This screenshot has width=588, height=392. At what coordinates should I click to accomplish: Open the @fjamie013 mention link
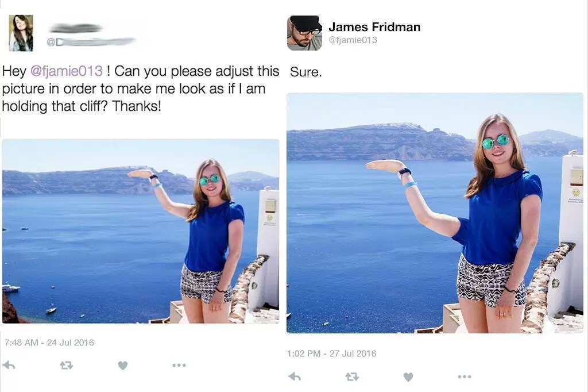[x=66, y=71]
